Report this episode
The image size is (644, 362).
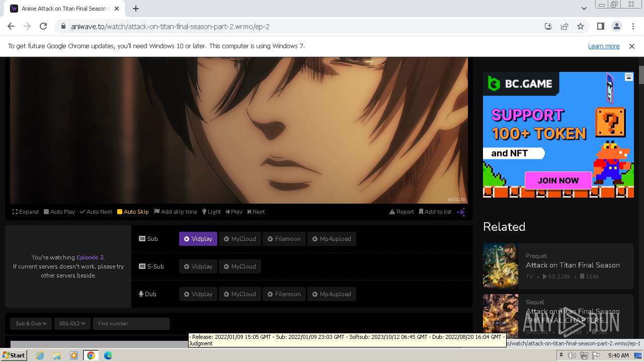pos(401,212)
